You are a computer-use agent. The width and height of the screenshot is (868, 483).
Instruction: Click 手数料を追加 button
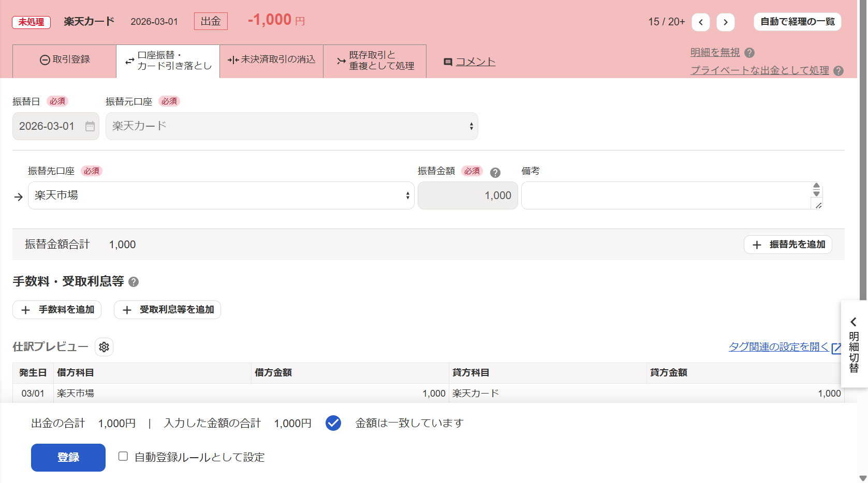(57, 310)
